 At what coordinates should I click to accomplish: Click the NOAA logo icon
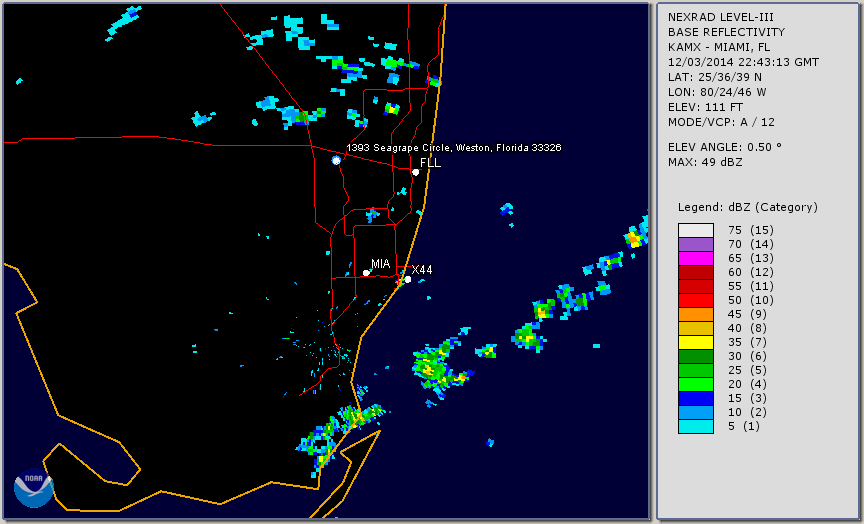click(x=34, y=488)
